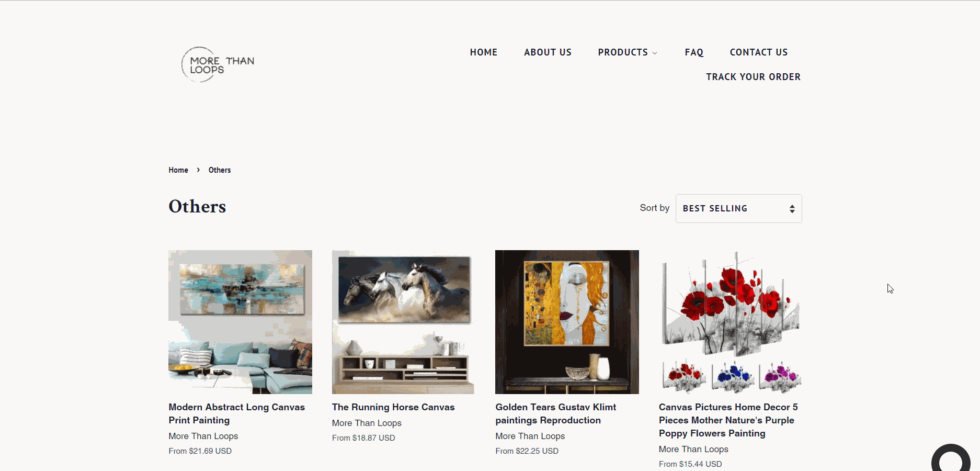Click Track Your Order link
Screen dimensions: 980x471
coord(753,77)
